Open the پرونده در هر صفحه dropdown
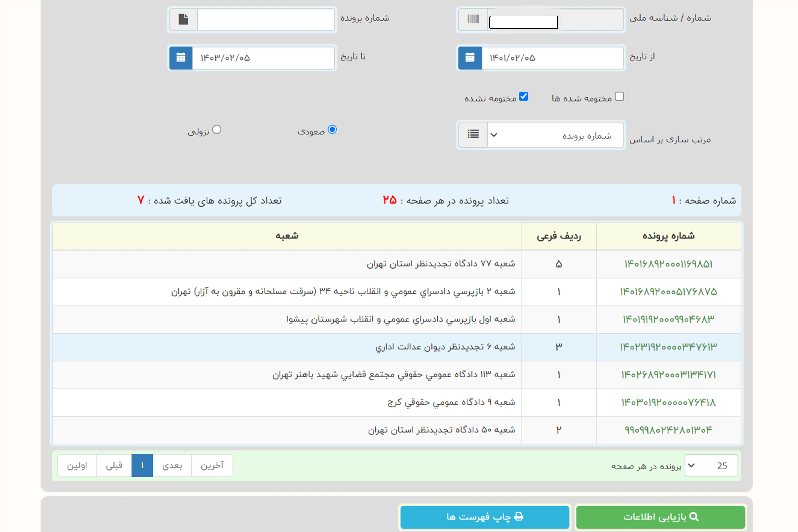Image resolution: width=798 pixels, height=532 pixels. tap(711, 465)
